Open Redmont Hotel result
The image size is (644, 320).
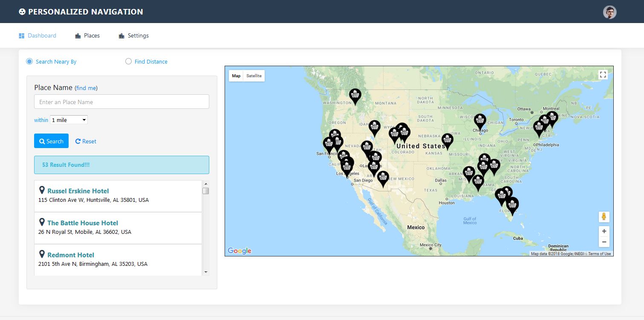coord(71,255)
